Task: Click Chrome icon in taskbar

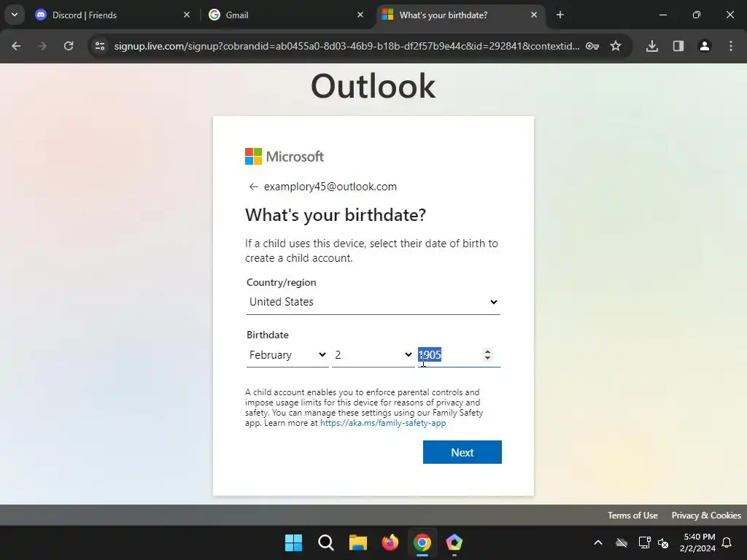Action: 422,542
